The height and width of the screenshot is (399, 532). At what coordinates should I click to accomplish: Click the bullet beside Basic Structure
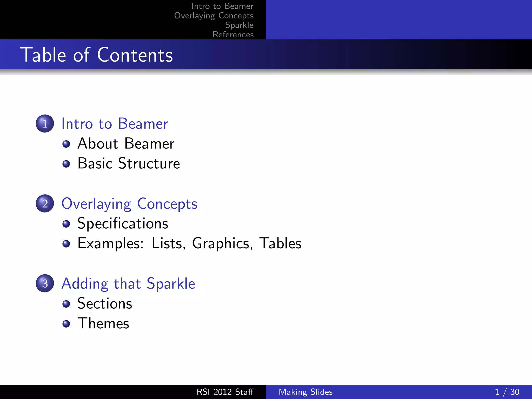[66, 164]
